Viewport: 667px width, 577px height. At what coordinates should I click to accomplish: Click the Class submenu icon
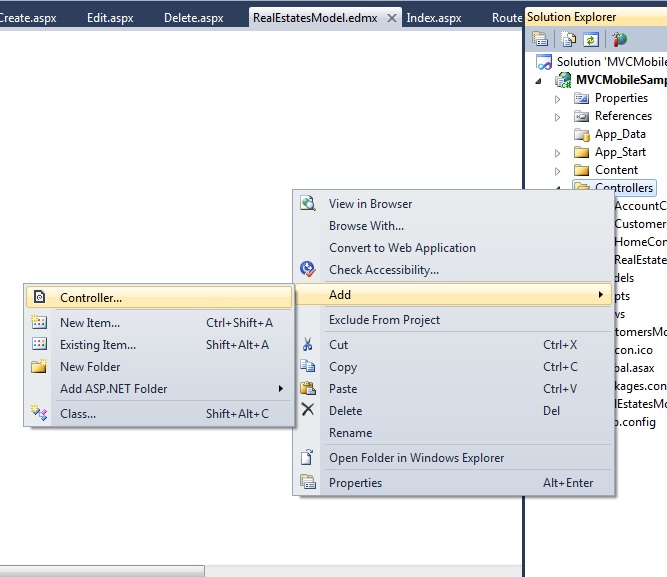coord(39,413)
